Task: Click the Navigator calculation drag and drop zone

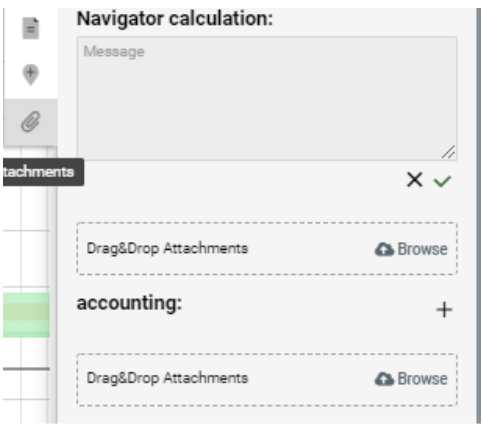Action: click(267, 249)
